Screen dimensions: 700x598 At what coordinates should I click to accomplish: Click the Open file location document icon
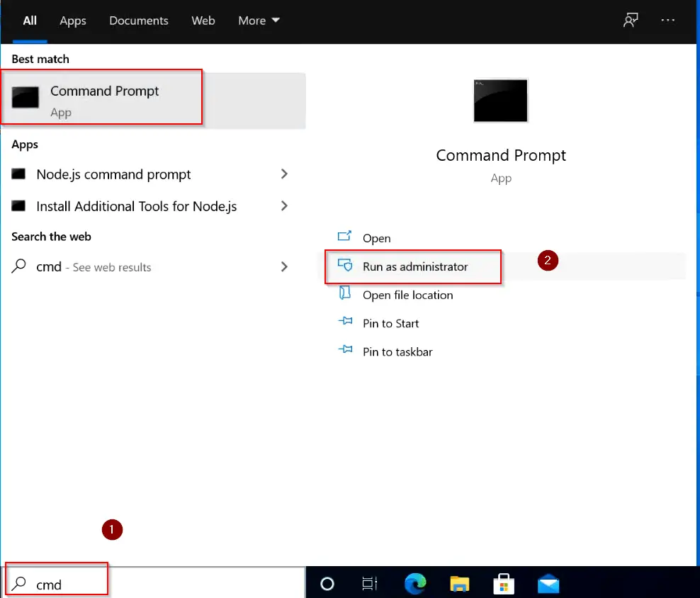[344, 293]
